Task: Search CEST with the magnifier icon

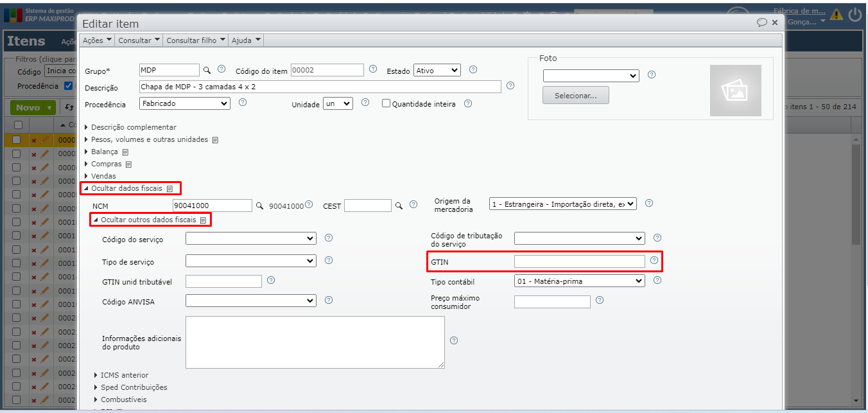Action: click(399, 206)
